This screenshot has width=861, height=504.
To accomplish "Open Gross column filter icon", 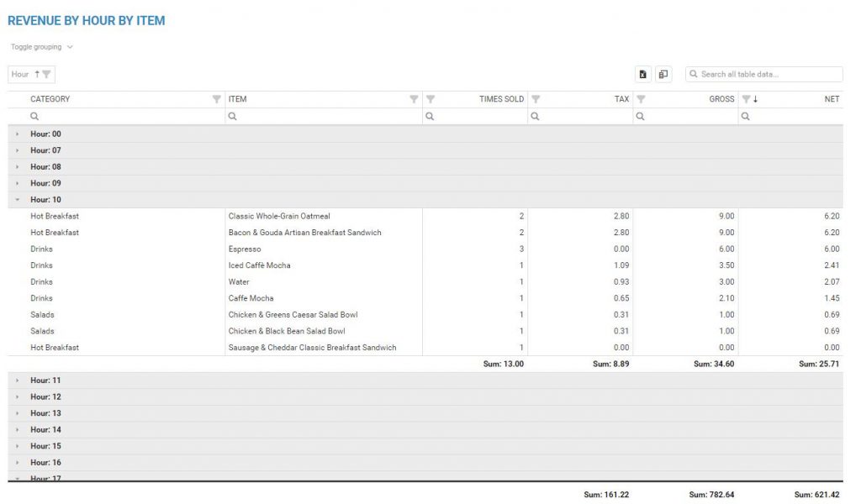I will click(641, 99).
